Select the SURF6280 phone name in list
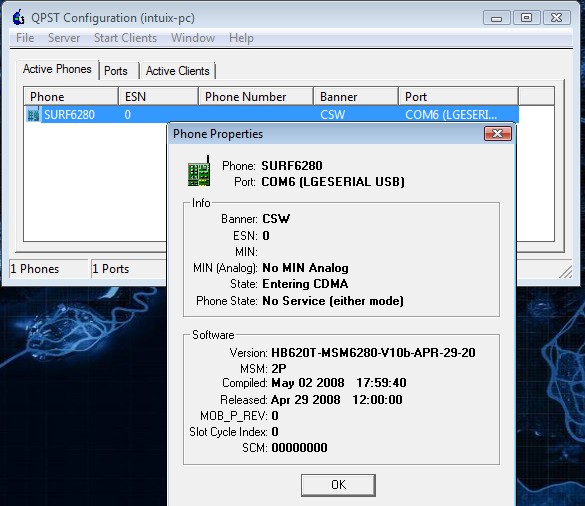The width and height of the screenshot is (585, 506). tap(69, 115)
